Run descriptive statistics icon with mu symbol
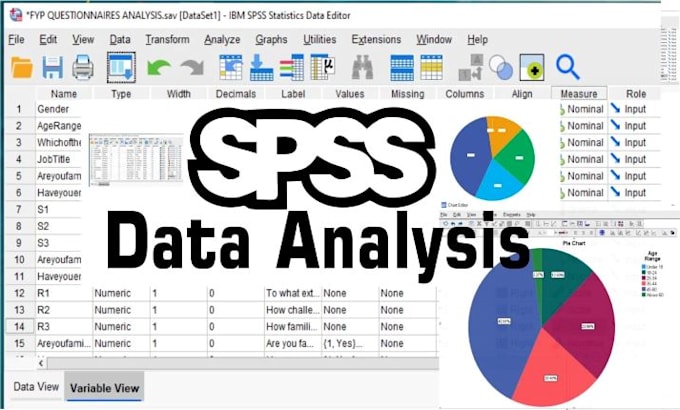 (x=323, y=67)
